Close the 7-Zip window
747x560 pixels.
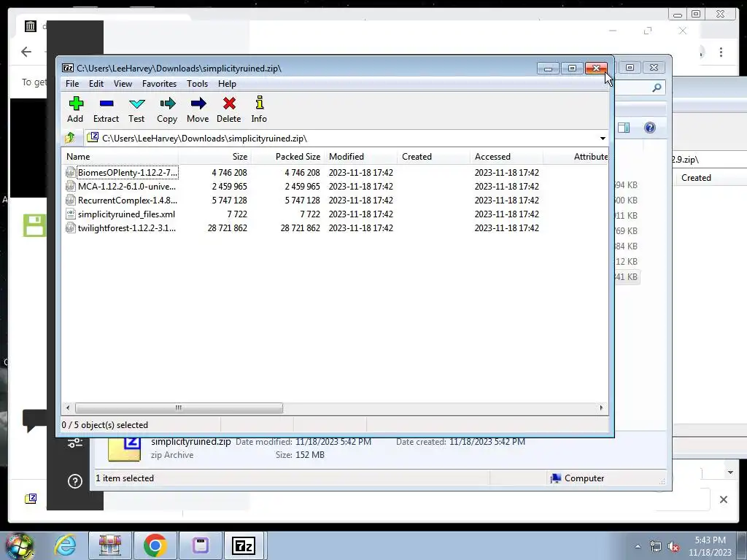tap(596, 69)
